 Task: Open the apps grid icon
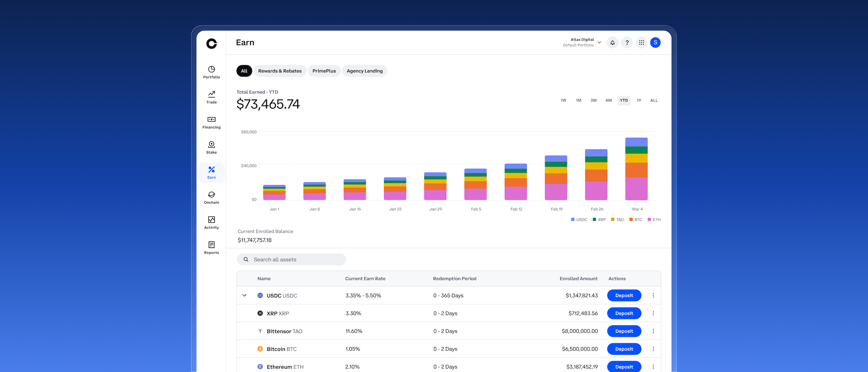pos(641,42)
